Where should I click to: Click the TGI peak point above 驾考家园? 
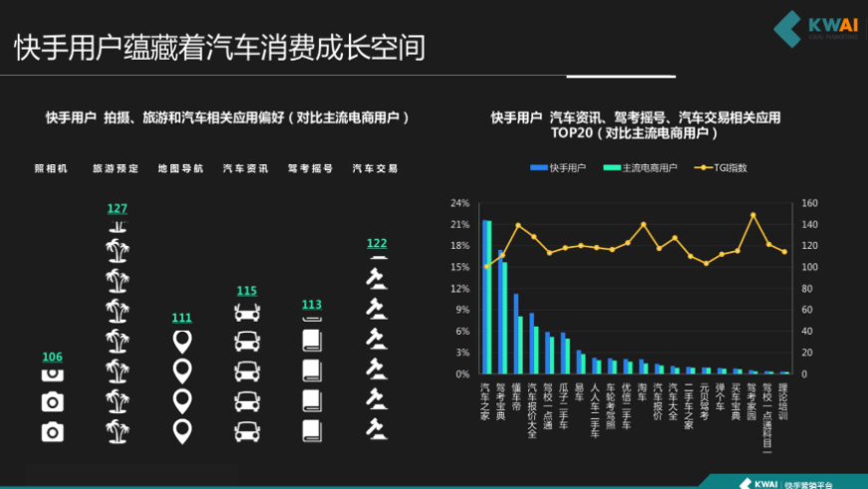pos(752,215)
